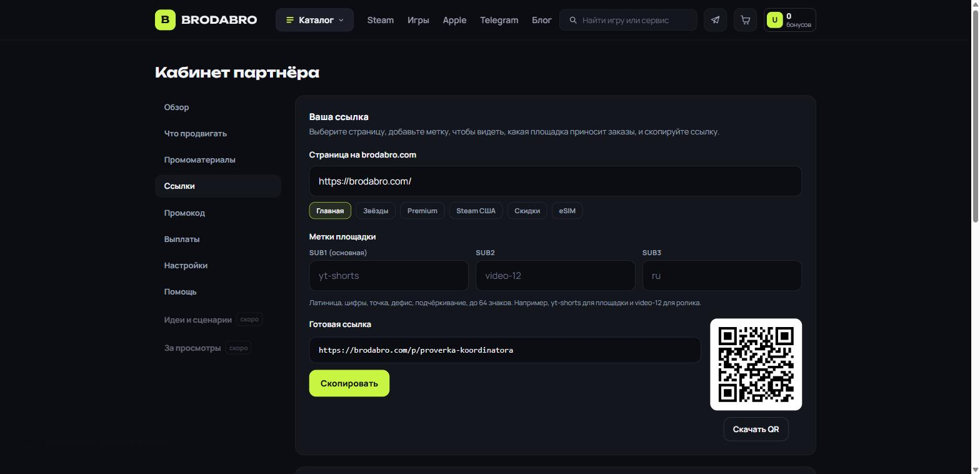This screenshot has width=980, height=474.
Task: Click the Скопировать button
Action: (x=349, y=383)
